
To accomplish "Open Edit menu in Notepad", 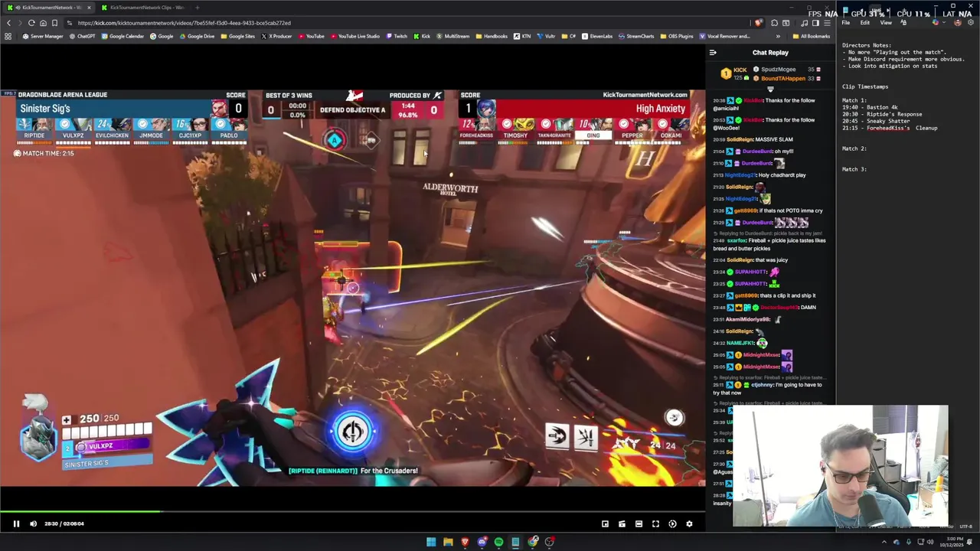I will [864, 23].
